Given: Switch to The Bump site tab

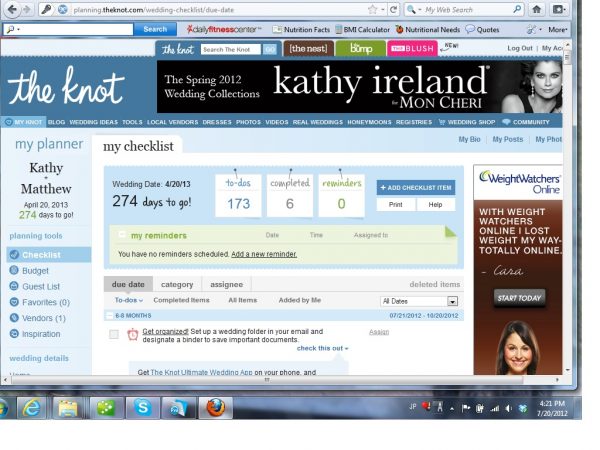Looking at the screenshot, I should point(360,49).
